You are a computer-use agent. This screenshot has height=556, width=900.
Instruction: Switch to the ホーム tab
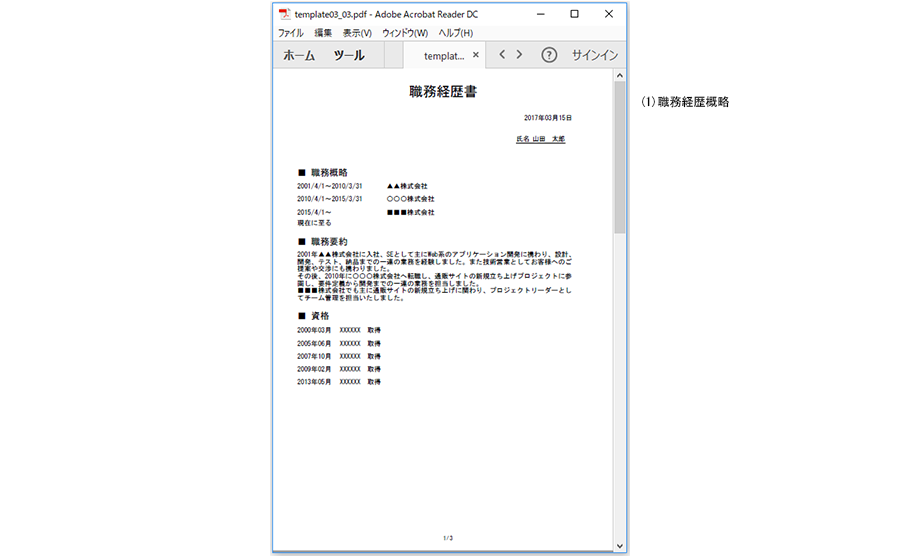tap(299, 55)
